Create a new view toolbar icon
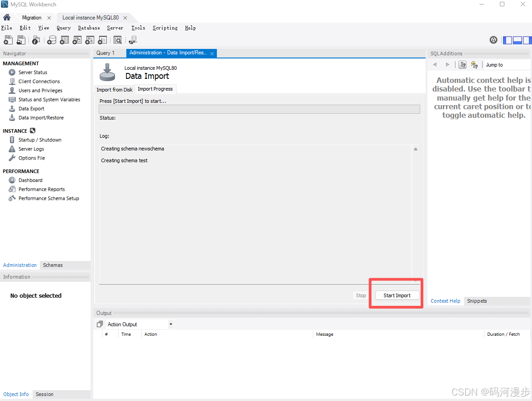This screenshot has height=401, width=532. point(77,40)
